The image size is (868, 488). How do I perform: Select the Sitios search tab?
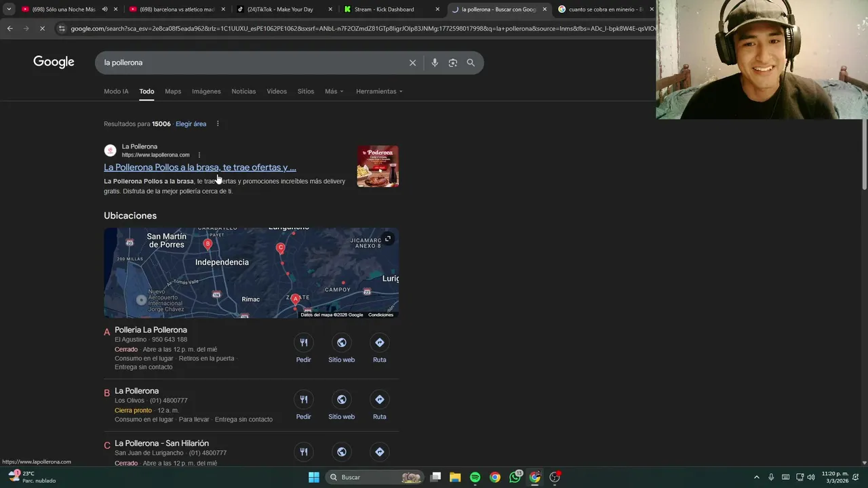(306, 91)
